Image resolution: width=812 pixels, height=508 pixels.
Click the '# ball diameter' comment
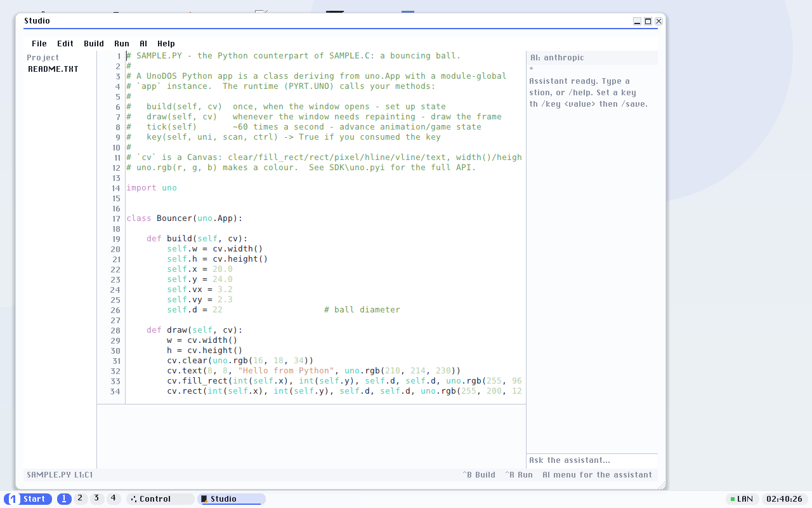(x=362, y=310)
